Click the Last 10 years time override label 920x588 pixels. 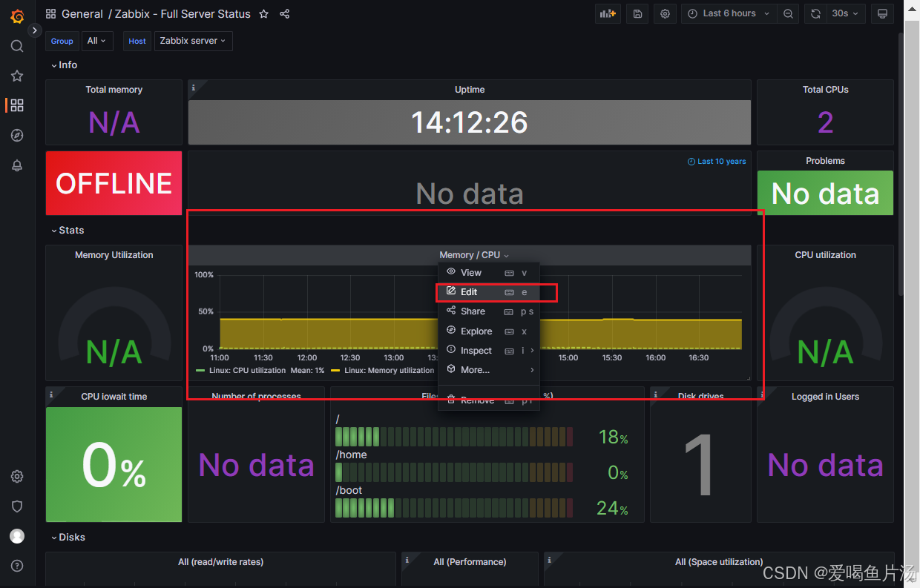pyautogui.click(x=717, y=161)
